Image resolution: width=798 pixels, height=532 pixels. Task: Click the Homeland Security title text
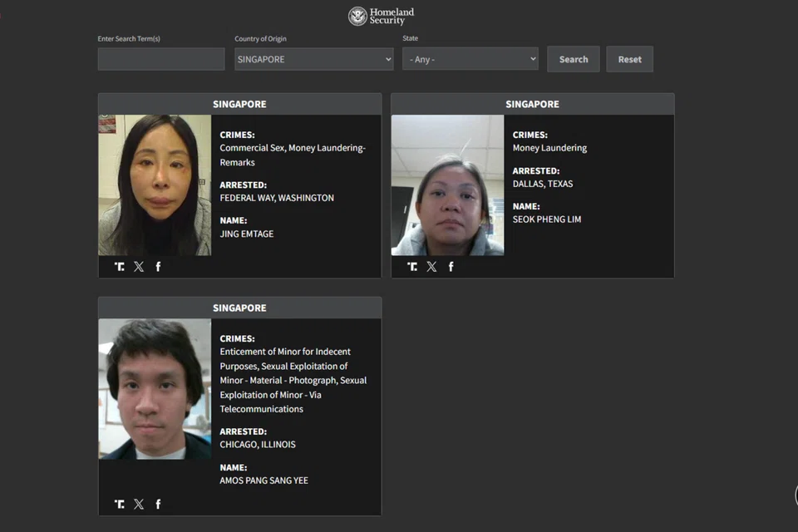392,17
